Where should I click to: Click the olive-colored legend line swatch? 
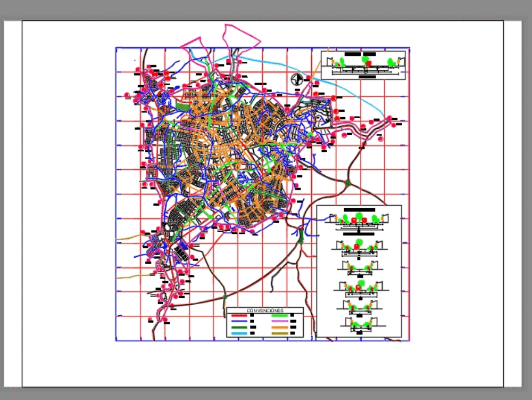coord(279,333)
